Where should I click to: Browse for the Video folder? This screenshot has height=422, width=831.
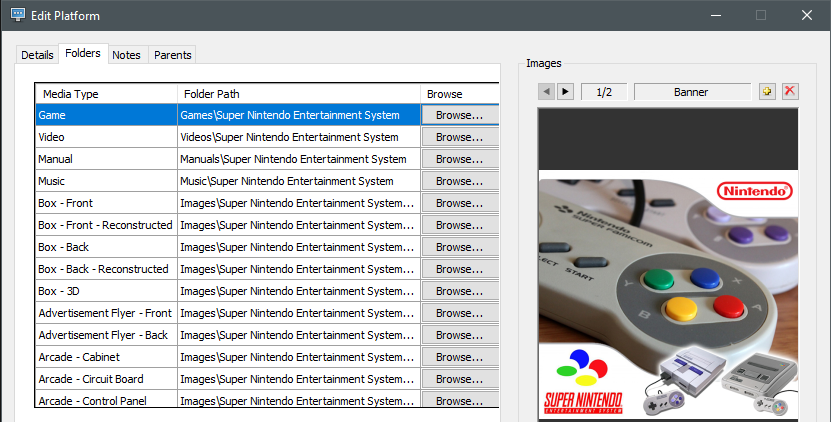click(460, 137)
